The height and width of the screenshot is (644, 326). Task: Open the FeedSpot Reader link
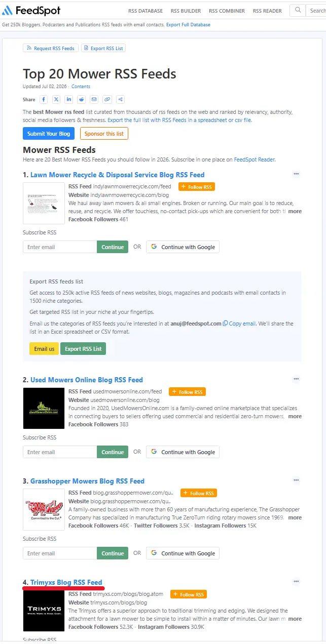[255, 159]
